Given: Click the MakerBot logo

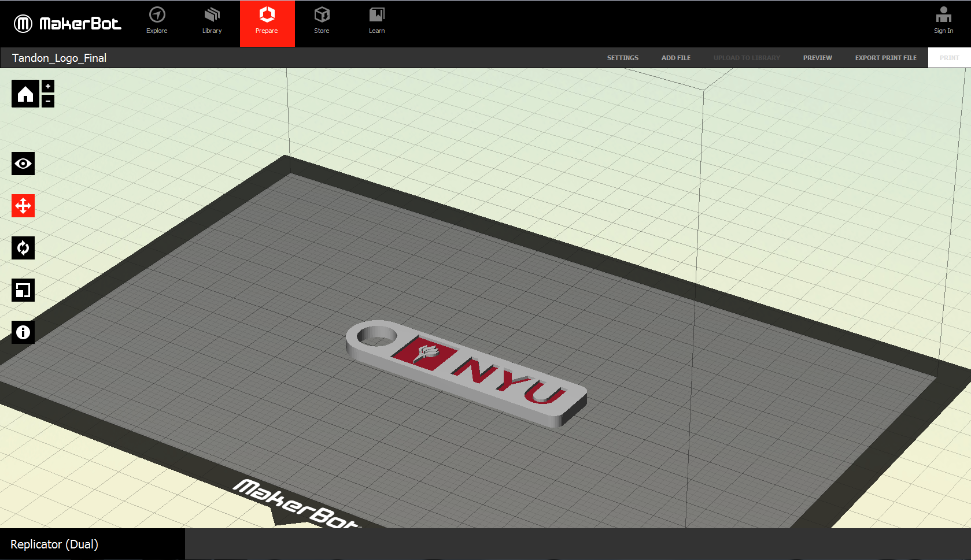Looking at the screenshot, I should [68, 24].
